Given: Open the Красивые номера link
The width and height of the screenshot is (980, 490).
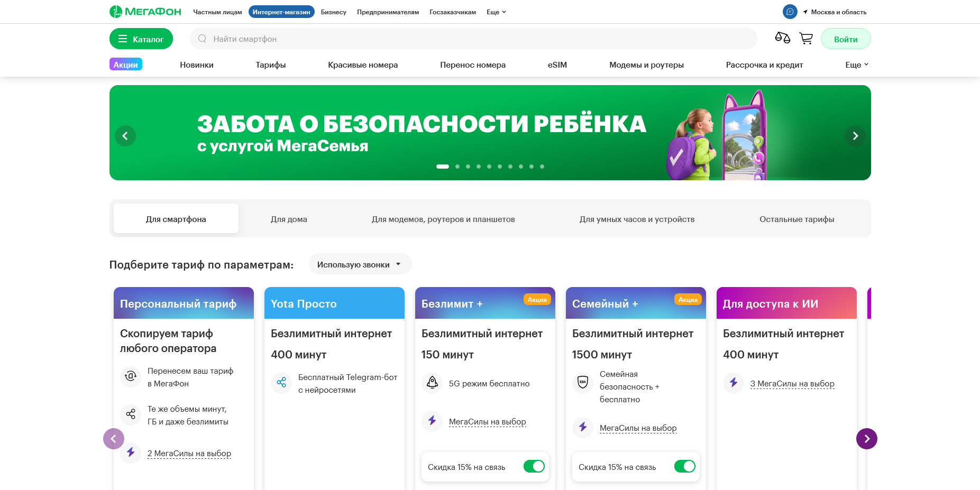Looking at the screenshot, I should (x=363, y=64).
